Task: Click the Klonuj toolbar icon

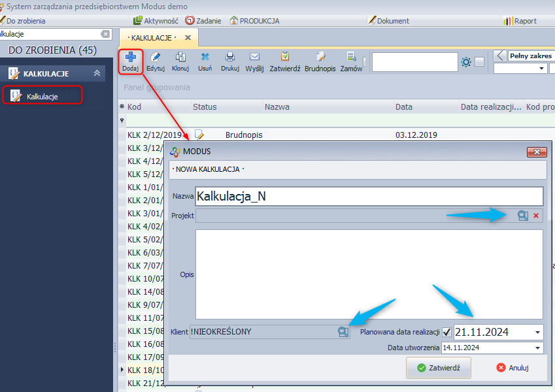Action: point(180,57)
